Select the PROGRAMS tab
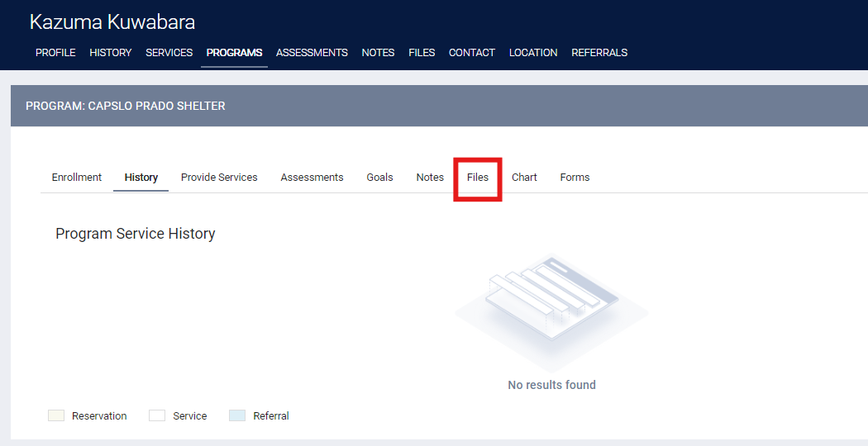 point(234,53)
